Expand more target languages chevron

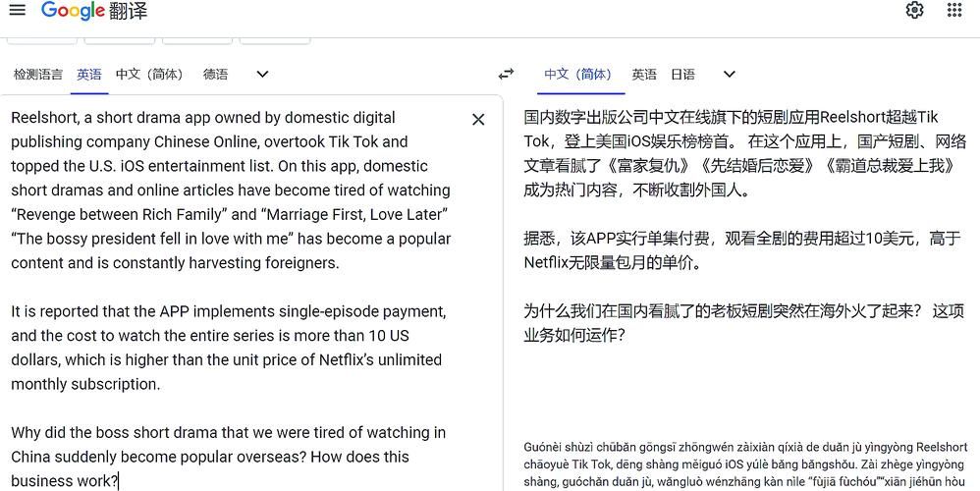pyautogui.click(x=729, y=75)
